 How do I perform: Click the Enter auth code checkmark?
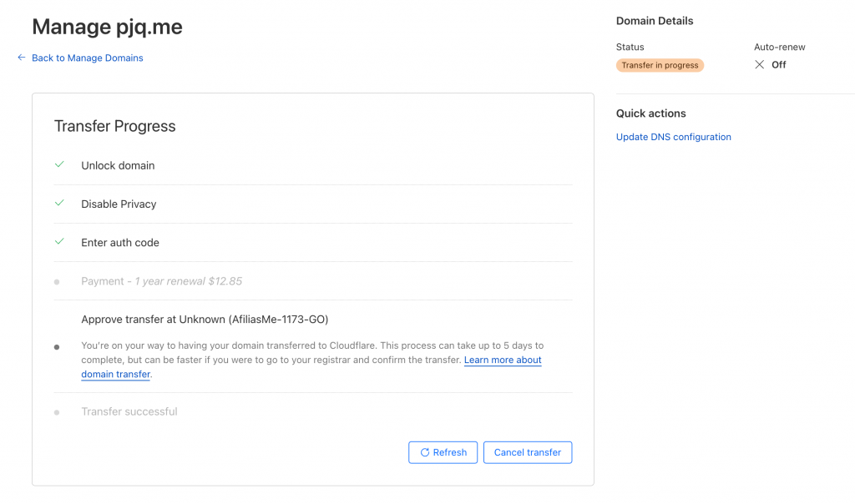pos(59,242)
